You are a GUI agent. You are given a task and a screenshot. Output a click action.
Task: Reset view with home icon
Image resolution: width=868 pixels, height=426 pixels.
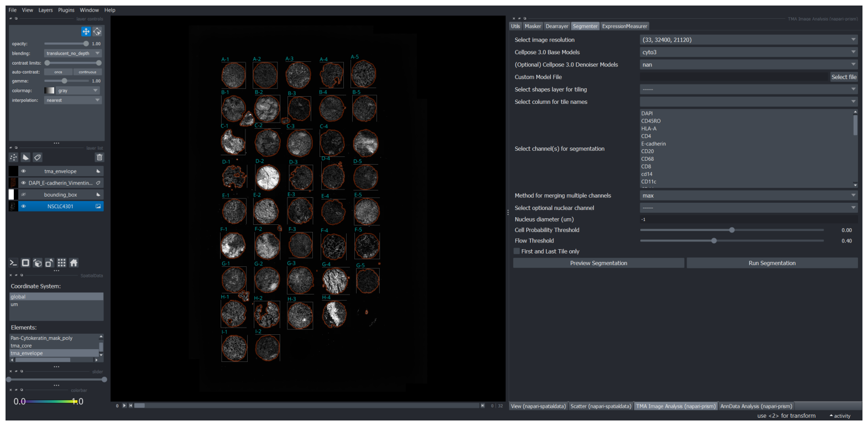(x=74, y=263)
